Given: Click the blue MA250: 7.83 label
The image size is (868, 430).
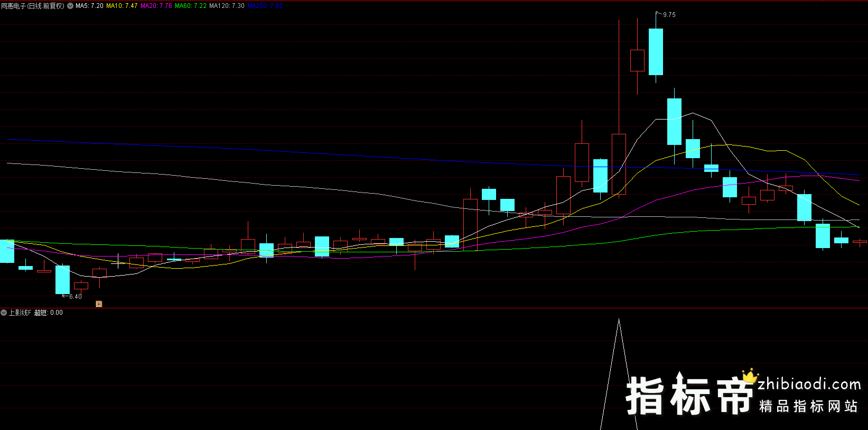Looking at the screenshot, I should point(265,6).
